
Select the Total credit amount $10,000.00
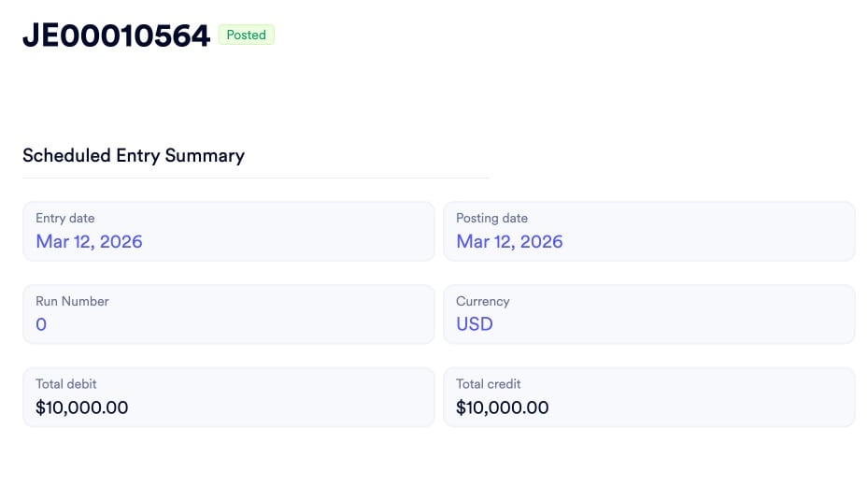502,407
